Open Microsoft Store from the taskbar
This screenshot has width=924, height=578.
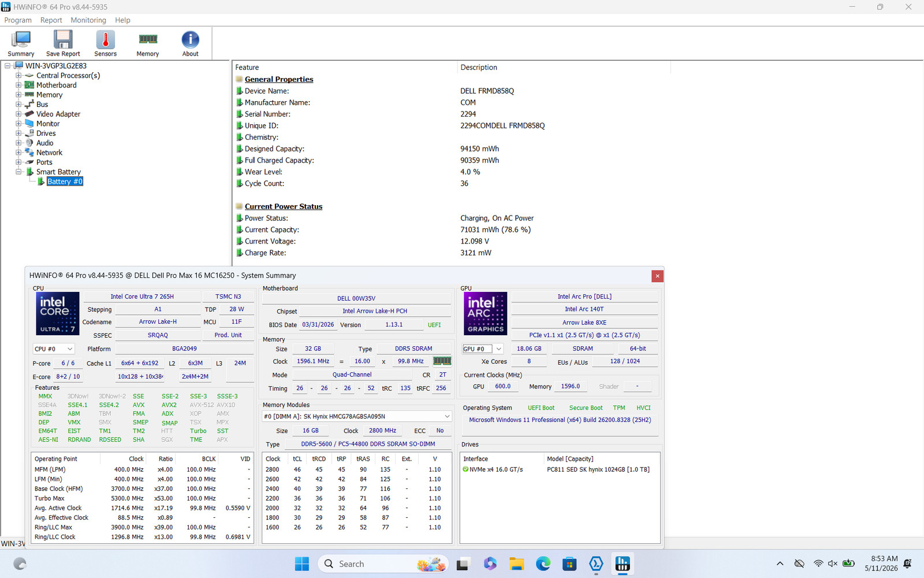pyautogui.click(x=569, y=564)
